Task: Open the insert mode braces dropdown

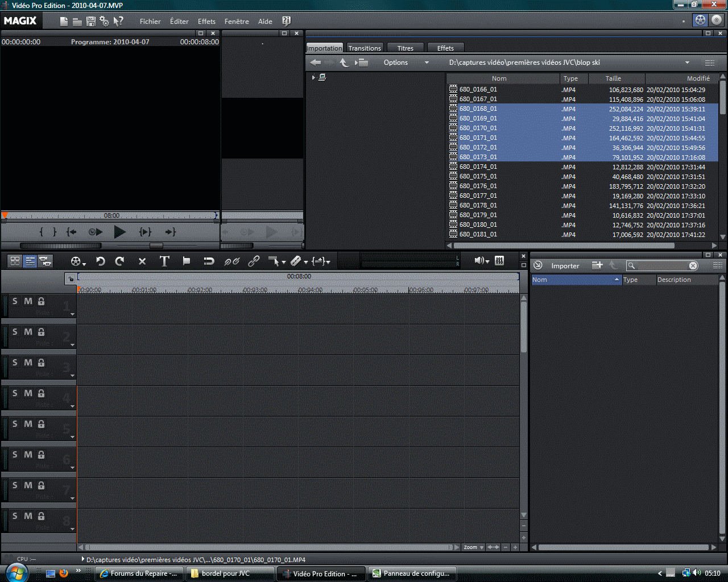Action: coord(321,261)
